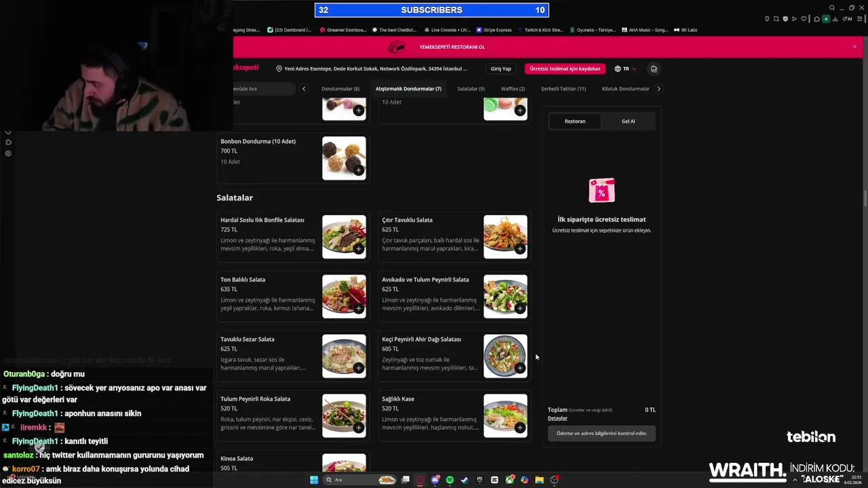Open Task View on the taskbar
868x488 pixels.
(406, 480)
